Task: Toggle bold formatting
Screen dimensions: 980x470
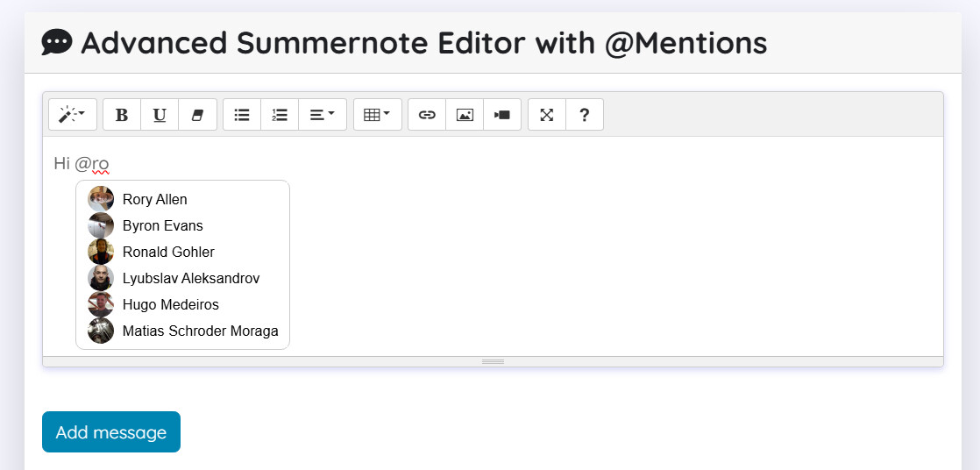Action: pos(122,114)
